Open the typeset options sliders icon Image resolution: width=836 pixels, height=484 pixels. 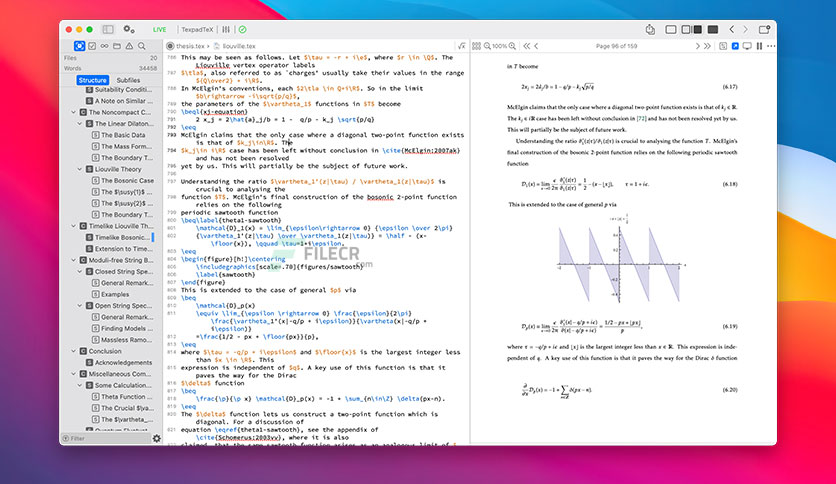pyautogui.click(x=226, y=30)
